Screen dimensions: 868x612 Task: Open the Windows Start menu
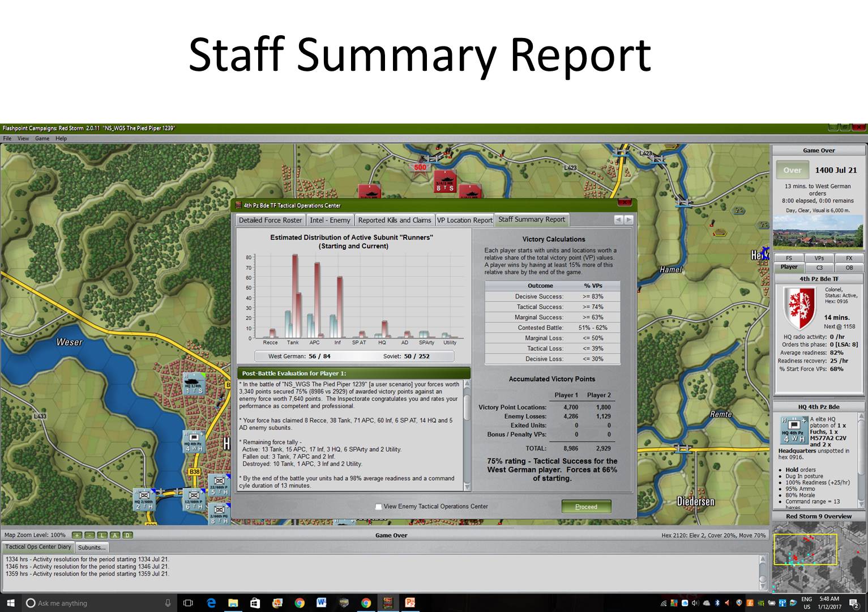(10, 603)
